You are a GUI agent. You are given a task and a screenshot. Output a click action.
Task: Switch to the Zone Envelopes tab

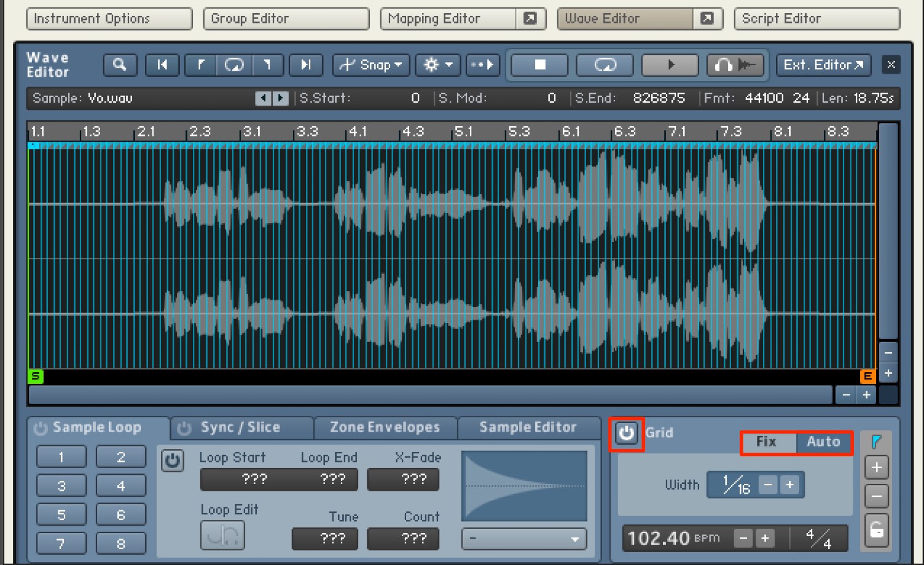point(385,427)
